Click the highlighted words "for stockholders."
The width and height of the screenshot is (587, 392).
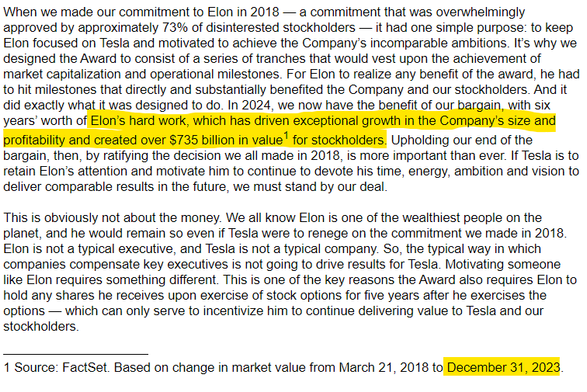click(x=338, y=140)
